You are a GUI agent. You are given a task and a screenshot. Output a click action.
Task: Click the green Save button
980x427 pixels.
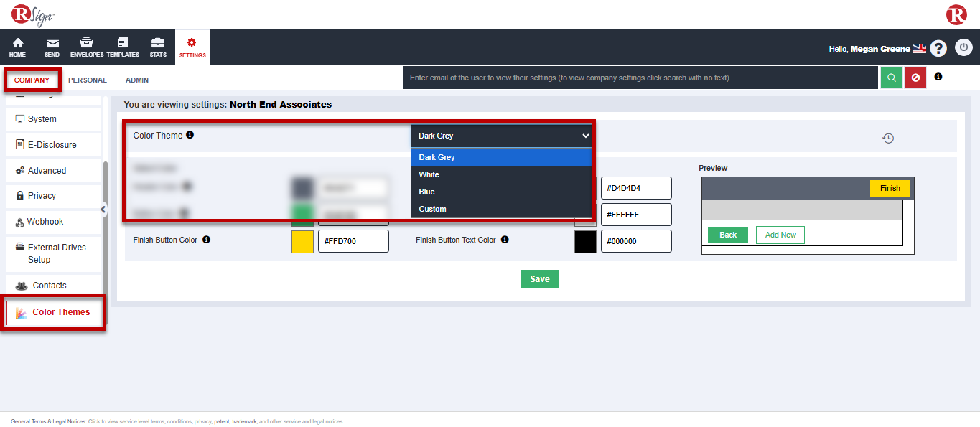[x=539, y=279]
